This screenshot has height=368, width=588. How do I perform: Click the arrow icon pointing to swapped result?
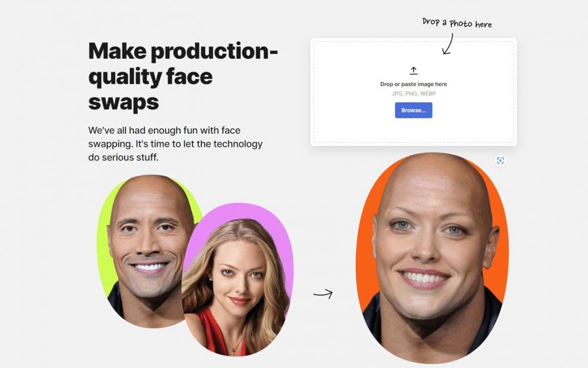point(323,294)
